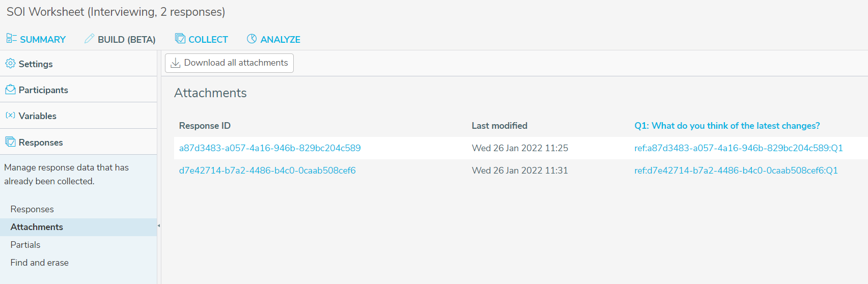Open attachment ref:d7e42714 Q1 link
Image resolution: width=868 pixels, height=284 pixels.
pyautogui.click(x=736, y=171)
